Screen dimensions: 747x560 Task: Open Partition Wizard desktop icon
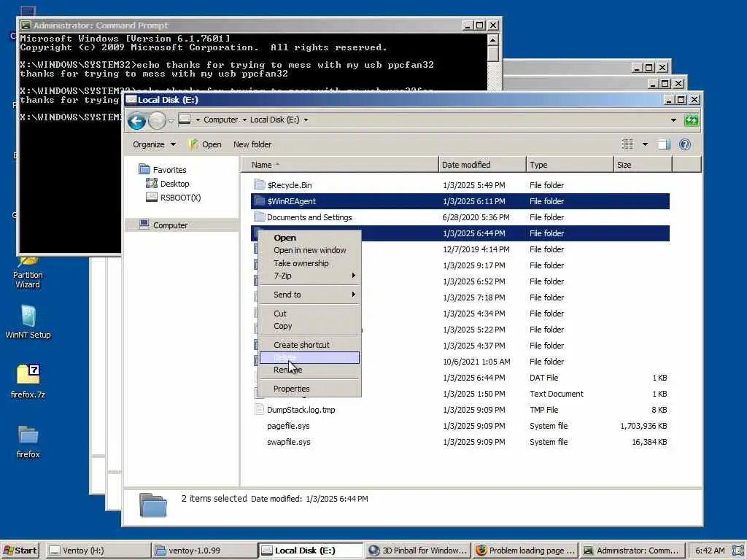(x=28, y=274)
